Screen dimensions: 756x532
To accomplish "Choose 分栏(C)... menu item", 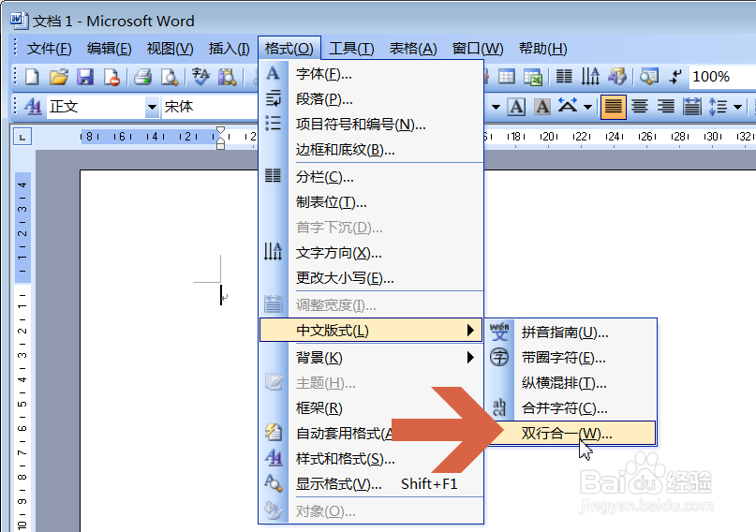I will (x=371, y=177).
